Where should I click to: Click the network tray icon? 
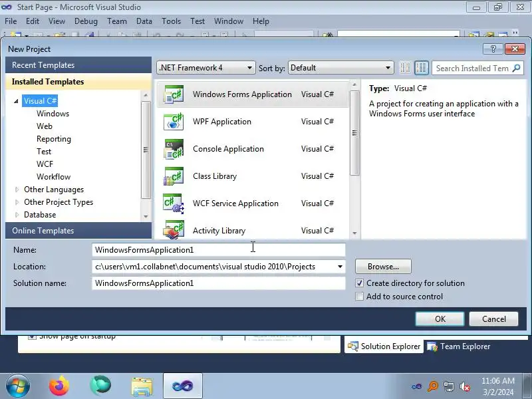[448, 386]
